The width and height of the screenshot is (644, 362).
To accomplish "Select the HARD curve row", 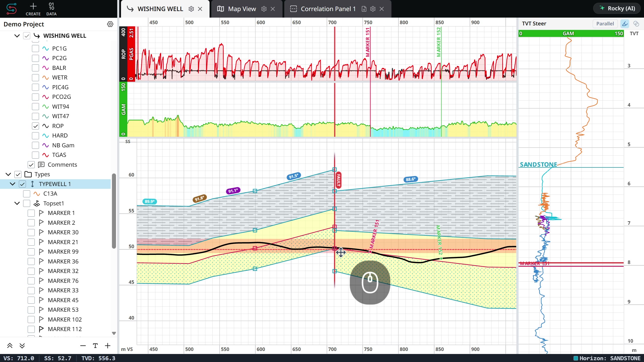I will tap(55, 135).
